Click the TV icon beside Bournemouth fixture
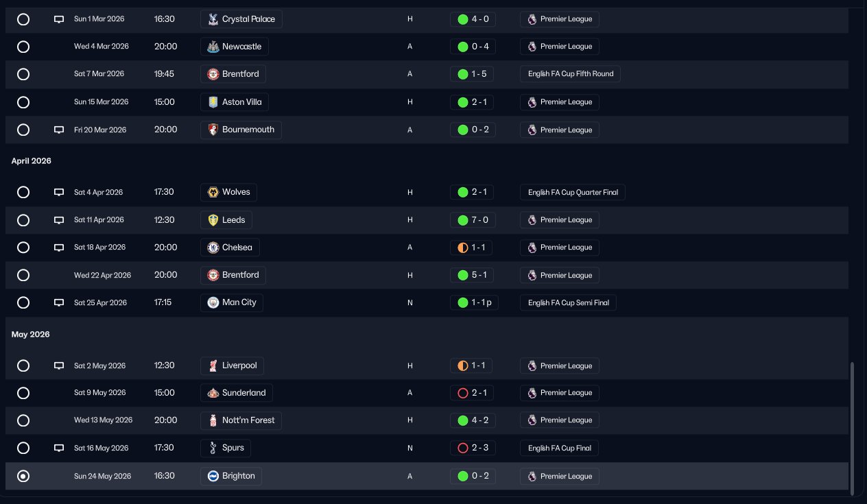 (59, 130)
